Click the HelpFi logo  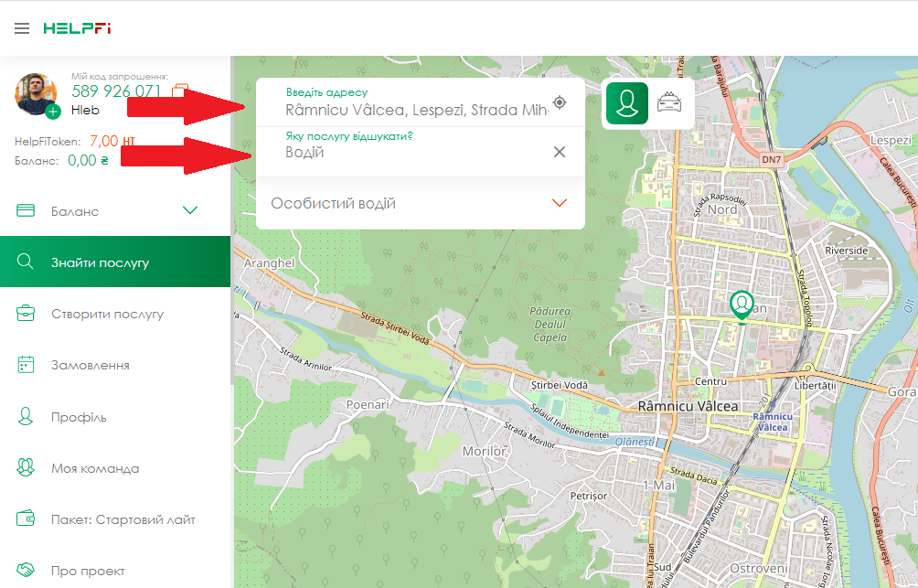(77, 28)
